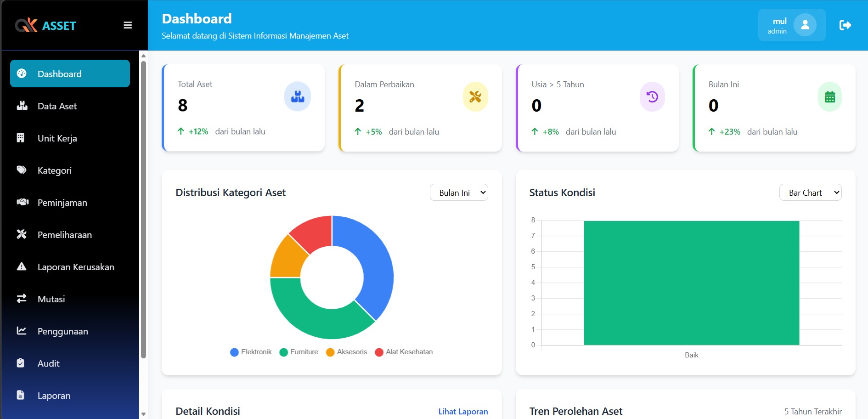868x419 pixels.
Task: Click the green Baik bar
Action: (691, 283)
